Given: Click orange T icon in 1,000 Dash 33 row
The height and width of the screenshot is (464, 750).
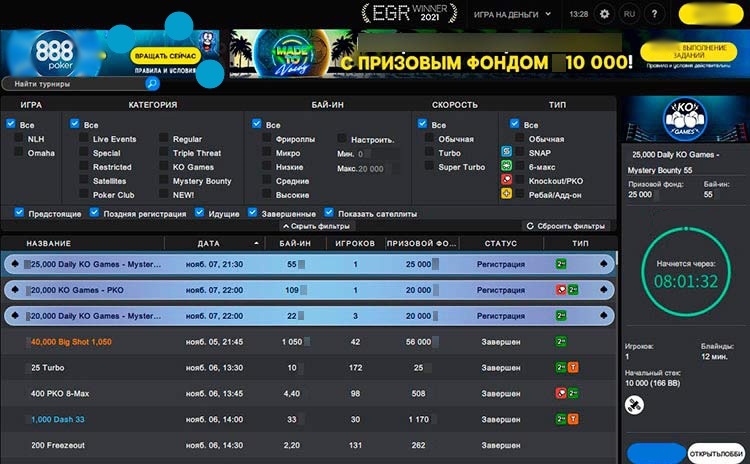Looking at the screenshot, I should 573,419.
